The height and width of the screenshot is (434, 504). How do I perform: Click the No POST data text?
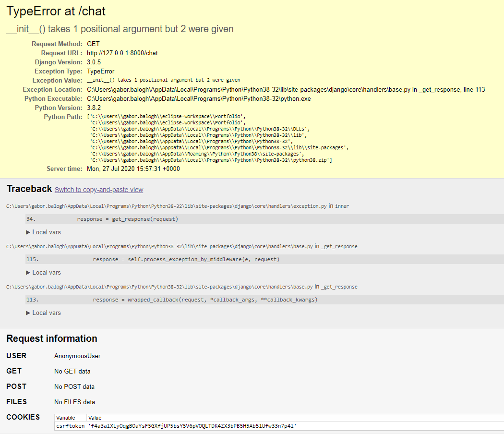click(x=74, y=386)
